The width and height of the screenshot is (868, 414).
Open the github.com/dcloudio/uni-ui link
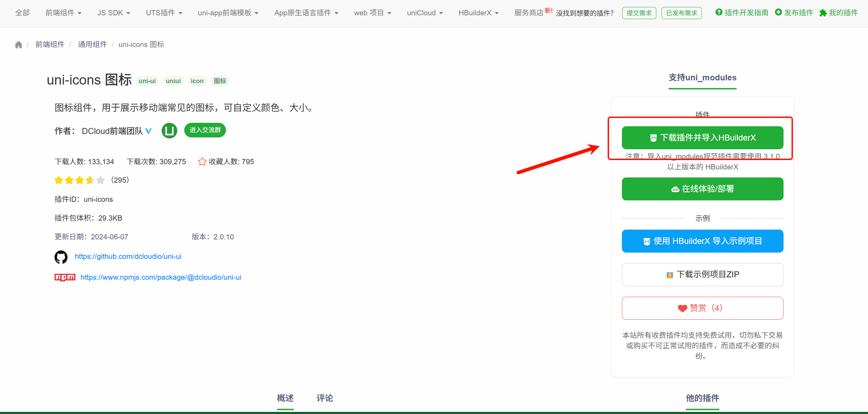(128, 256)
